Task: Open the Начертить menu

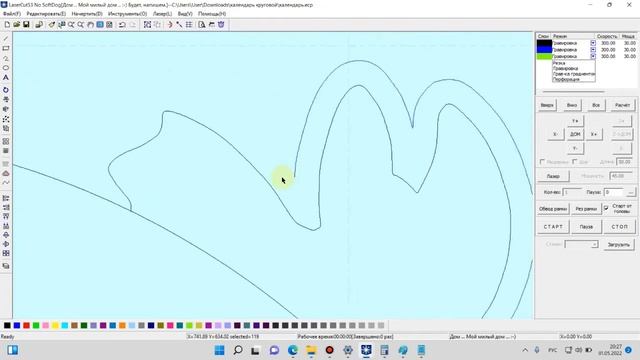Action: [87, 13]
